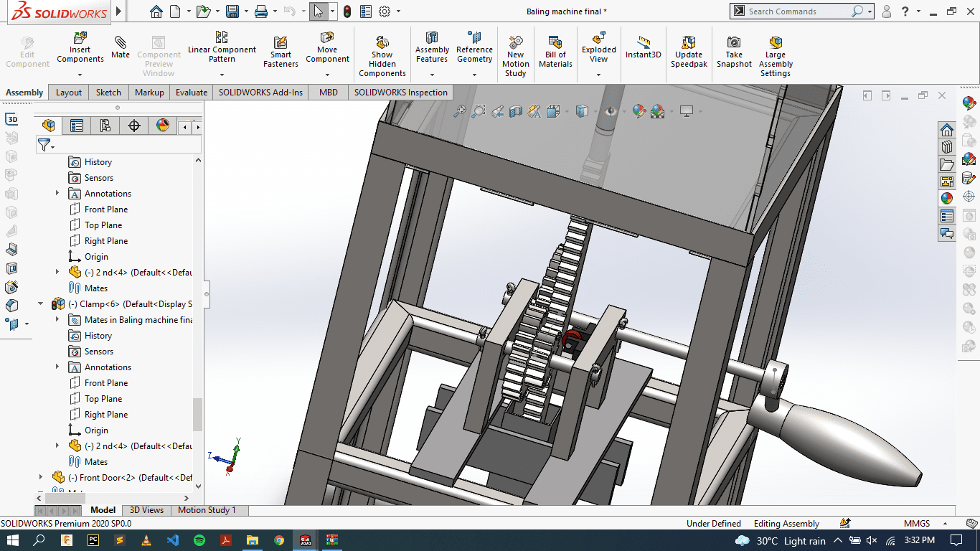
Task: Click Insert Components tool
Action: [80, 47]
